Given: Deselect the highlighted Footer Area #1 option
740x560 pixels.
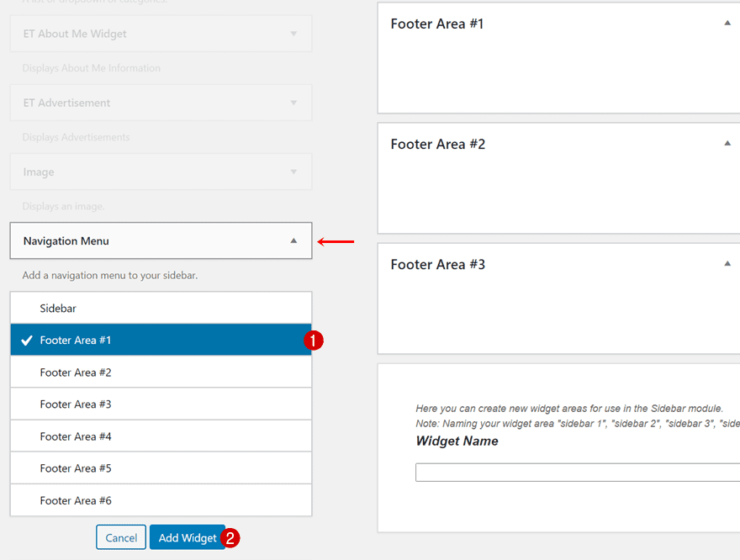Looking at the screenshot, I should 160,340.
